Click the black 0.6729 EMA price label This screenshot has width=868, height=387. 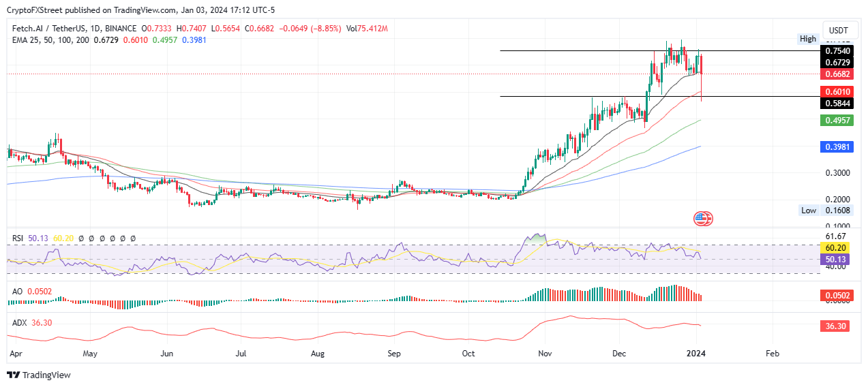click(x=837, y=62)
